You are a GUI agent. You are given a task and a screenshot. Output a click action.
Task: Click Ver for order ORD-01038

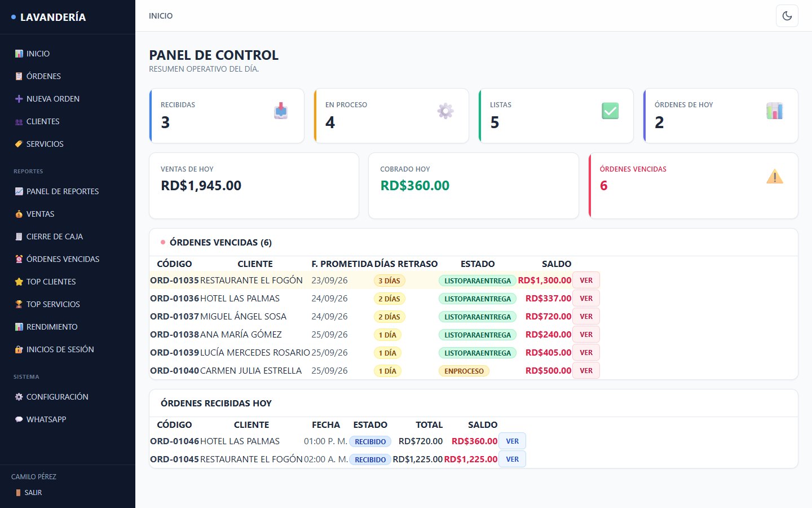point(586,335)
